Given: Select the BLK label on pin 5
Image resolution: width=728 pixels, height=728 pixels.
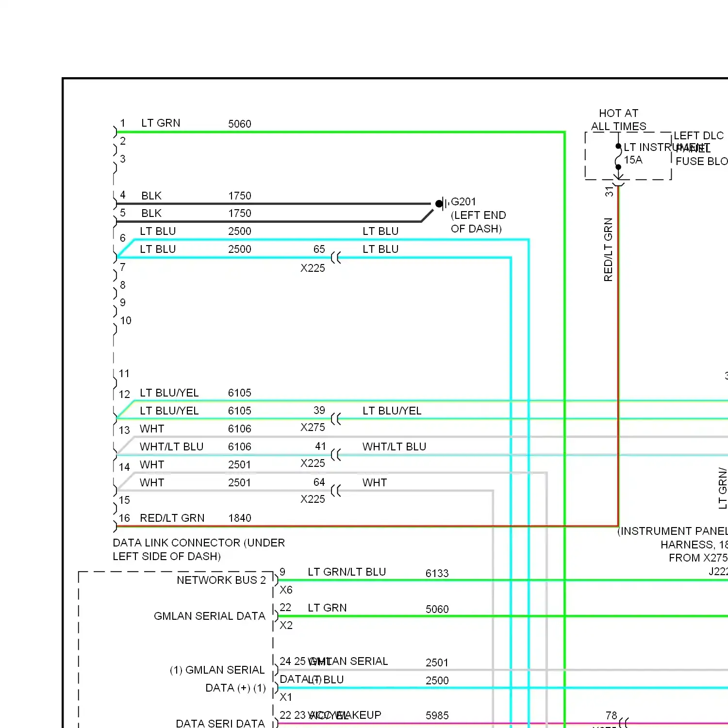Looking at the screenshot, I should tap(151, 213).
